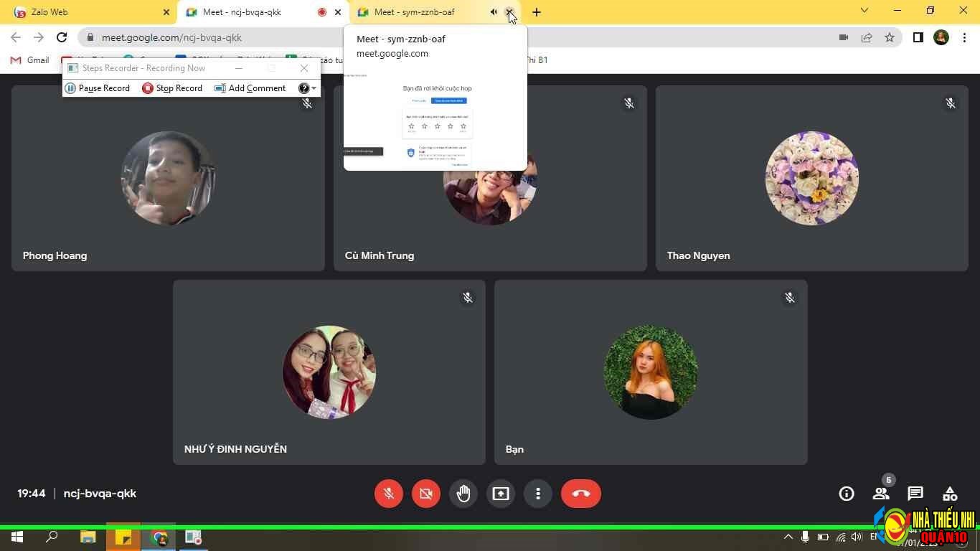Open the chat messages panel

point(915,494)
